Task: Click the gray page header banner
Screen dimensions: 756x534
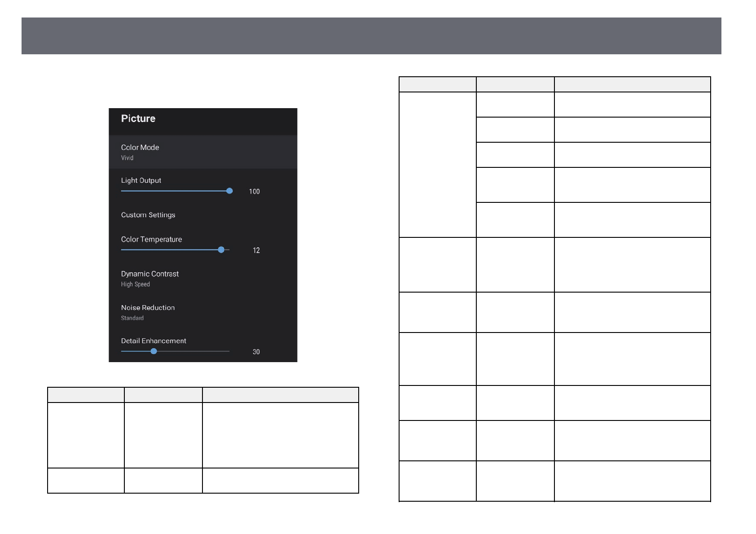Action: click(371, 36)
